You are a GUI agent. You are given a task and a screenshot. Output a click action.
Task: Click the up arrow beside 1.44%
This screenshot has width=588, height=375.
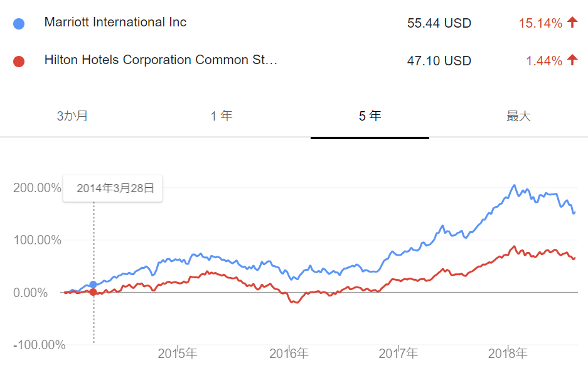point(572,60)
